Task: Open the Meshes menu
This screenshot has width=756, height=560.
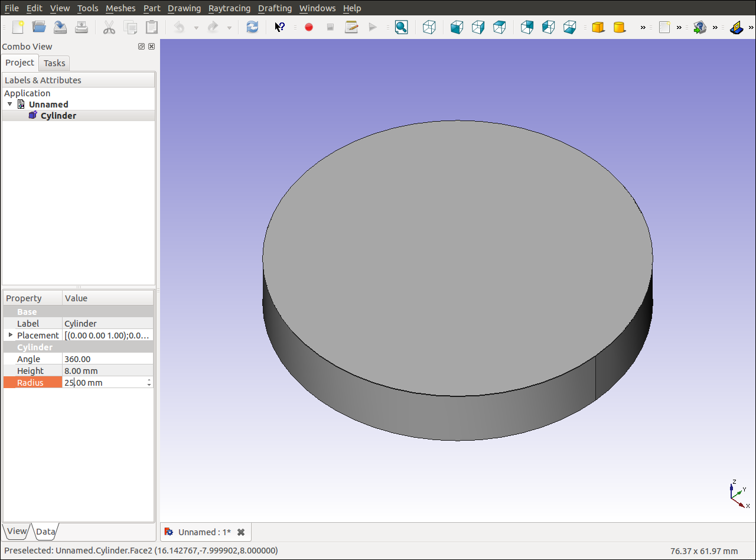Action: pyautogui.click(x=120, y=8)
